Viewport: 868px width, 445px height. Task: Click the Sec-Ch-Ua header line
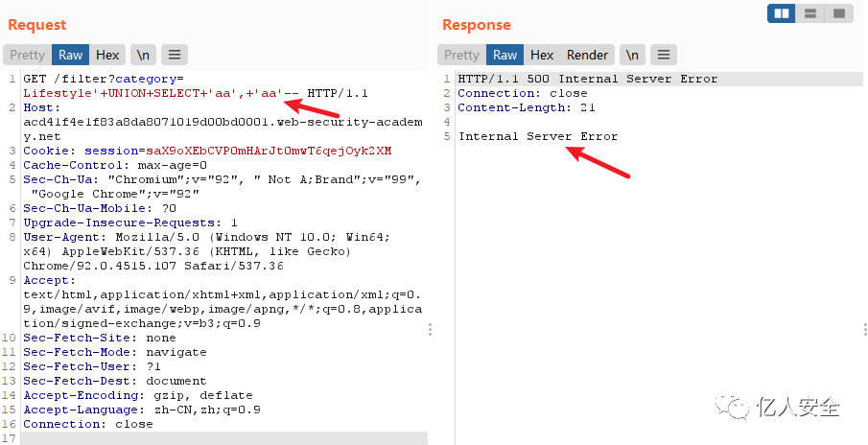pyautogui.click(x=222, y=186)
